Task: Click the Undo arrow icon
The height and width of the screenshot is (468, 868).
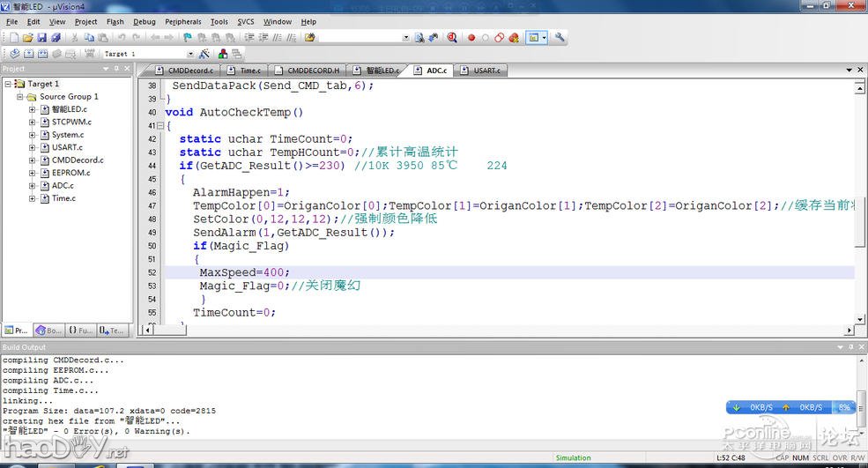Action: point(122,38)
